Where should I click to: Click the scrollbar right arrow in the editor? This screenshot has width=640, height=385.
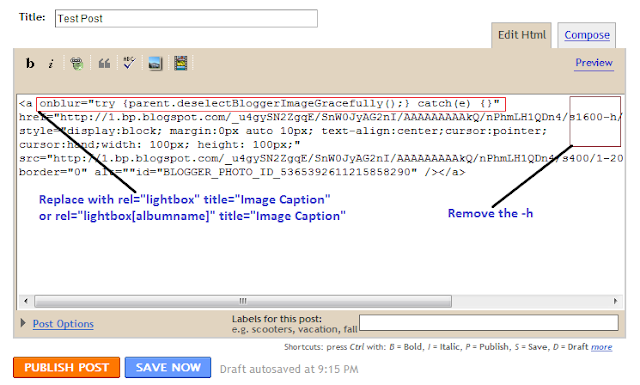click(x=616, y=301)
